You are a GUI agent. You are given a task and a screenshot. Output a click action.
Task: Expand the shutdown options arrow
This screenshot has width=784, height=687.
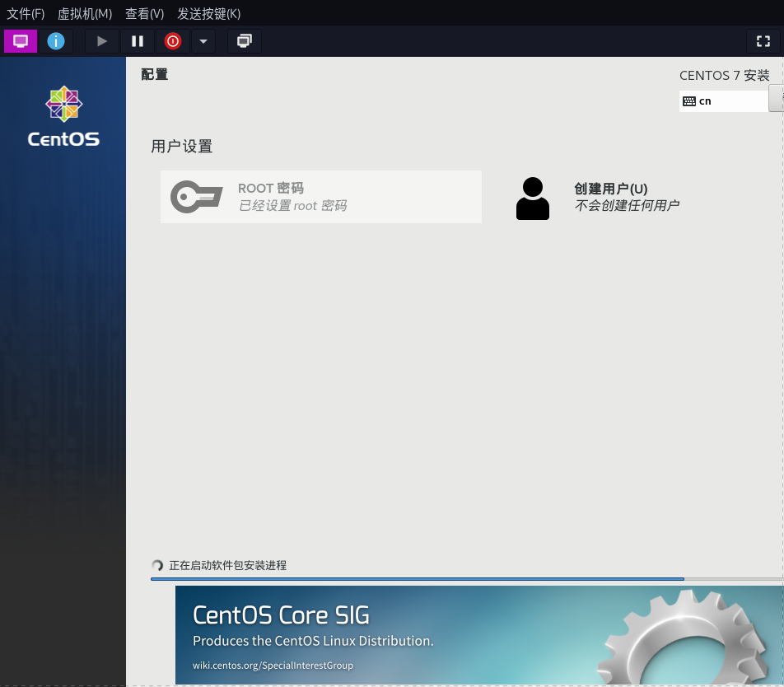point(202,40)
